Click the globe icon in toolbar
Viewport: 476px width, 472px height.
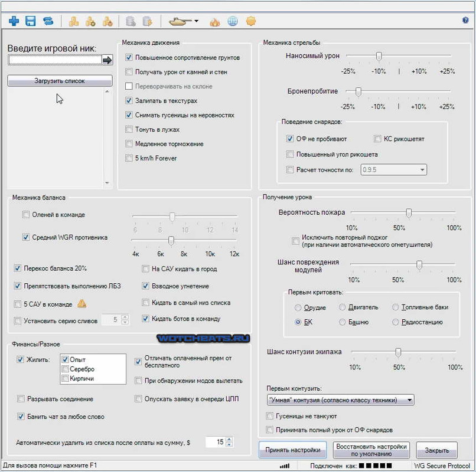[233, 21]
